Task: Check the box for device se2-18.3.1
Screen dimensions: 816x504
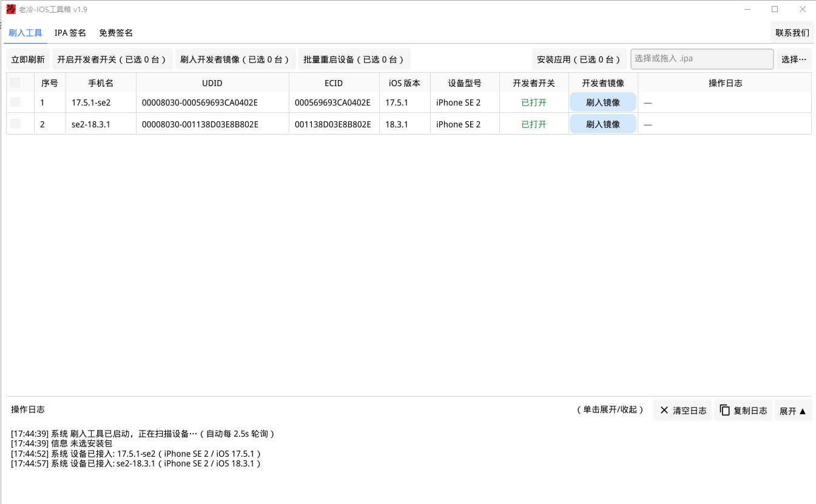Action: tap(15, 124)
